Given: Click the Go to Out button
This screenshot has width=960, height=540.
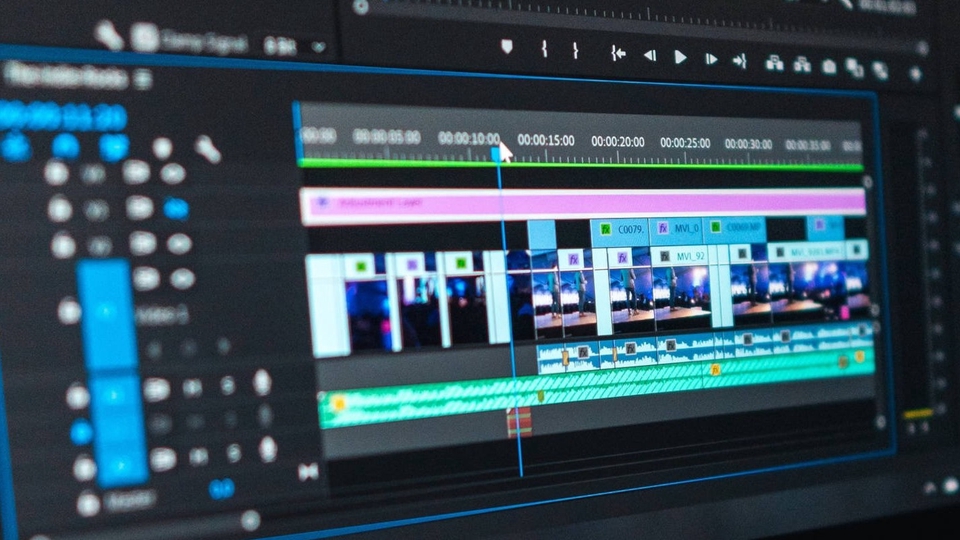Looking at the screenshot, I should coord(740,61).
